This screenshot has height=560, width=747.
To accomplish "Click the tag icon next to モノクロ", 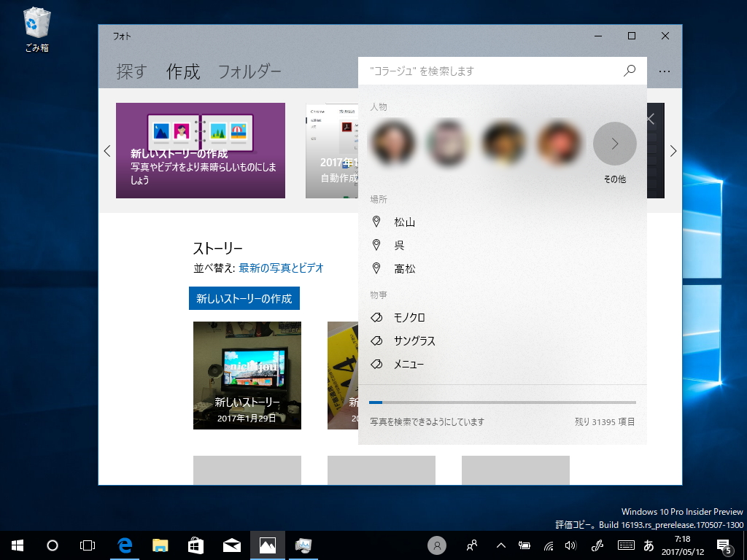I will [x=376, y=317].
